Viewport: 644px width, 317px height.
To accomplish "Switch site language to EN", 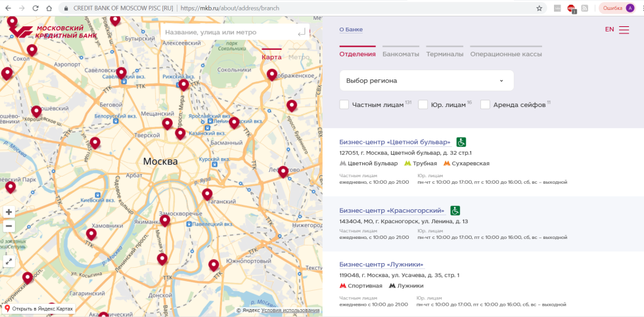I will pos(609,30).
